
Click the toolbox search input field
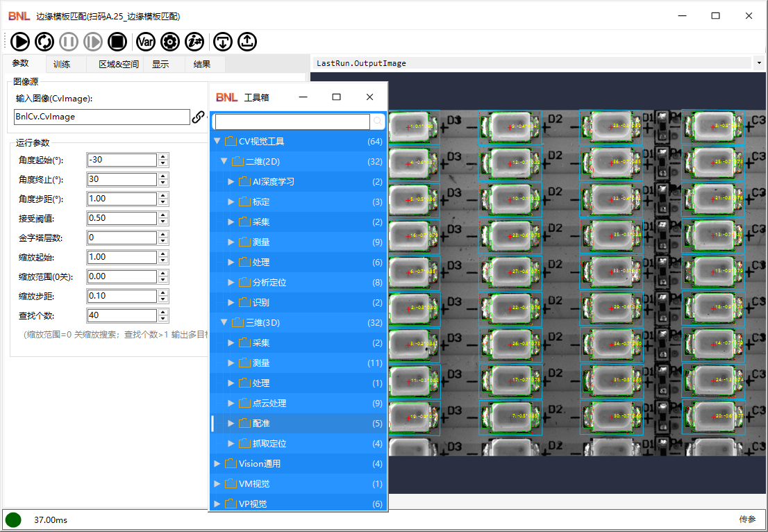coord(292,122)
